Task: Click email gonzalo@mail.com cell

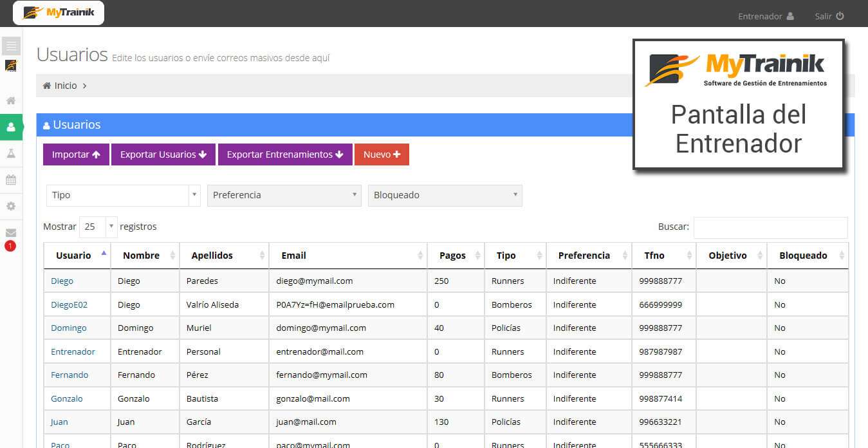Action: pos(348,398)
